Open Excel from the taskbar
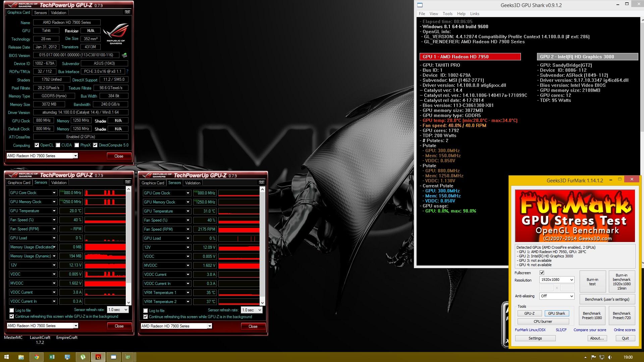Image resolution: width=644 pixels, height=362 pixels. (x=52, y=357)
